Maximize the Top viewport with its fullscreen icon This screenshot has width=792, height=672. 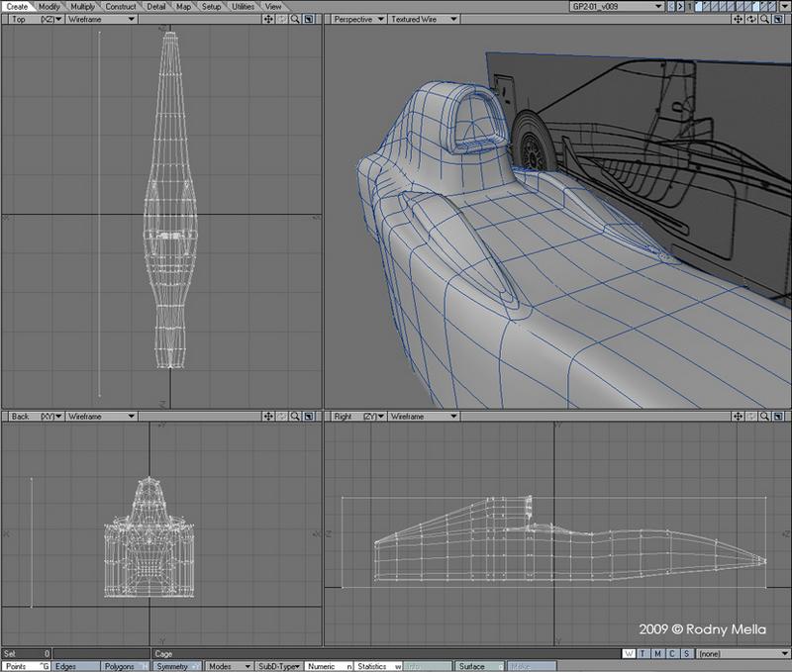(x=309, y=19)
